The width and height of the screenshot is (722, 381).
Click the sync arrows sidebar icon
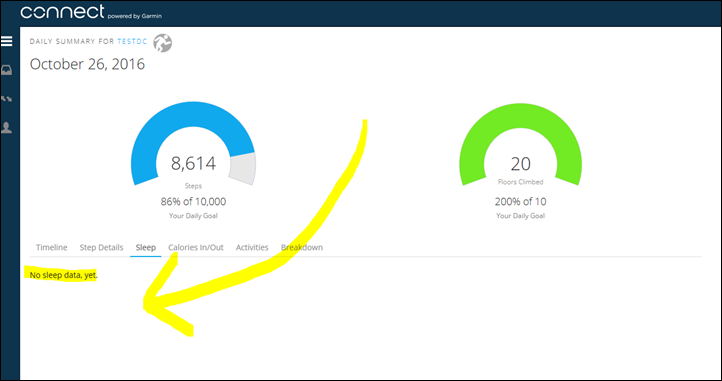pos(6,99)
